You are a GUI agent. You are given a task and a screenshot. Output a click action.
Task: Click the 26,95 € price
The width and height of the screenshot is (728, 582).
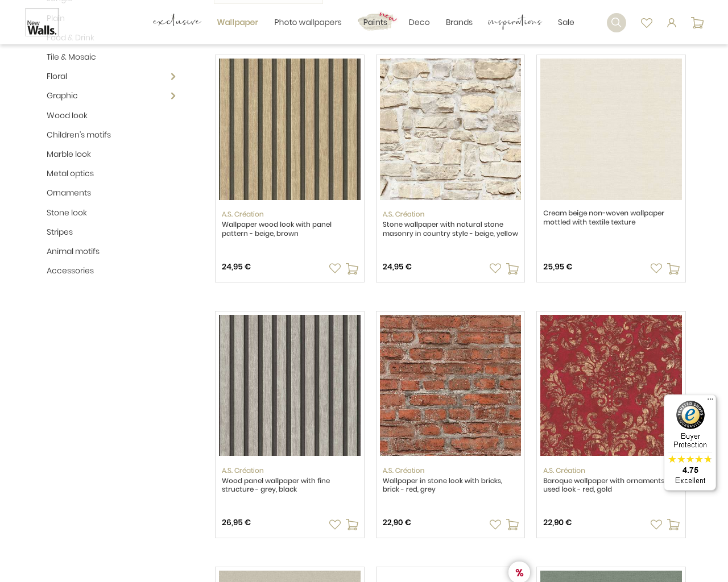(236, 522)
